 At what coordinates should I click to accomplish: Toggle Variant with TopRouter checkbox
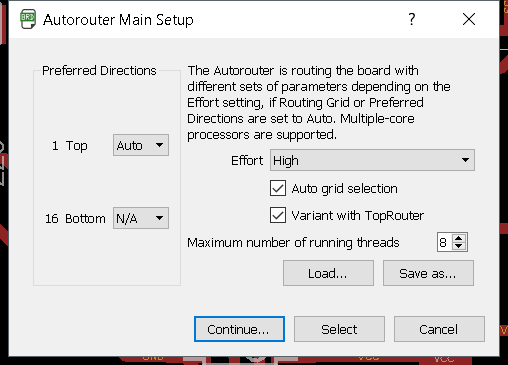pyautogui.click(x=278, y=215)
